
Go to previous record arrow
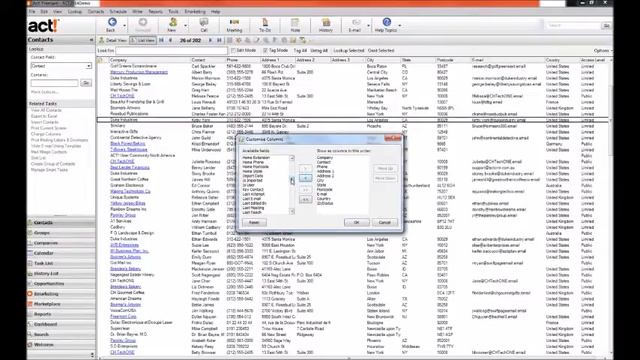click(x=171, y=40)
